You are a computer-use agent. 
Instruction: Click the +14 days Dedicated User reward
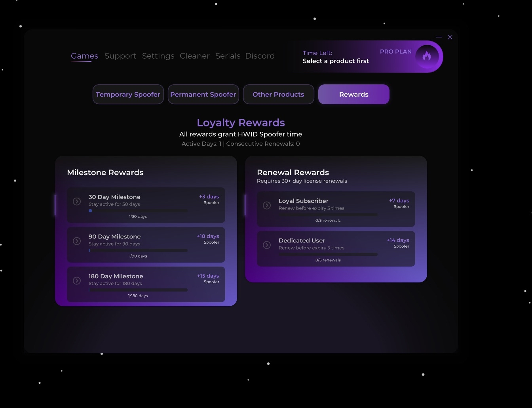[397, 240]
